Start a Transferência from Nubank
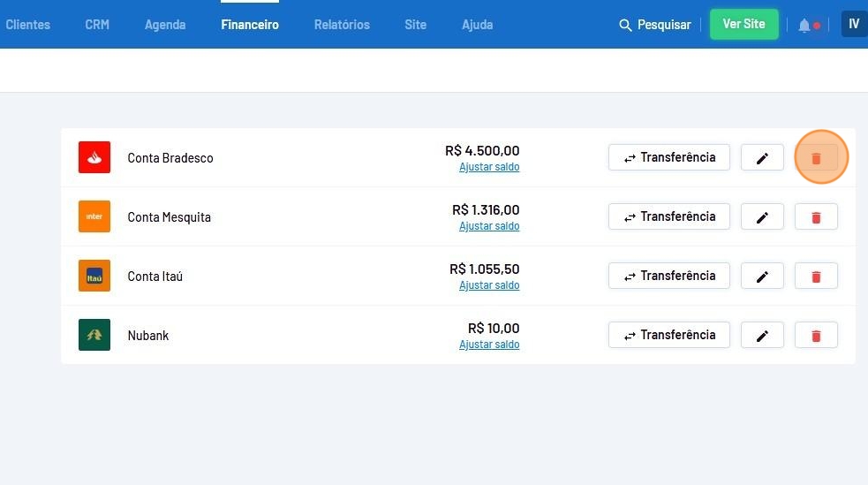This screenshot has width=868, height=485. 668,335
